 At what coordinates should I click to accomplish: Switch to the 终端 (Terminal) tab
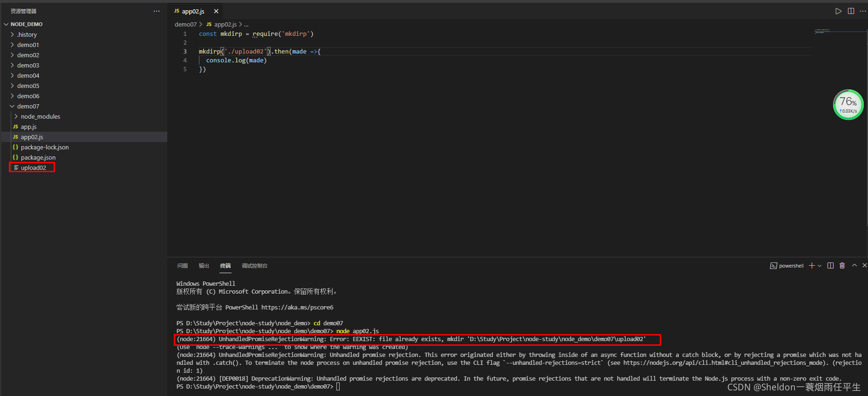point(226,266)
